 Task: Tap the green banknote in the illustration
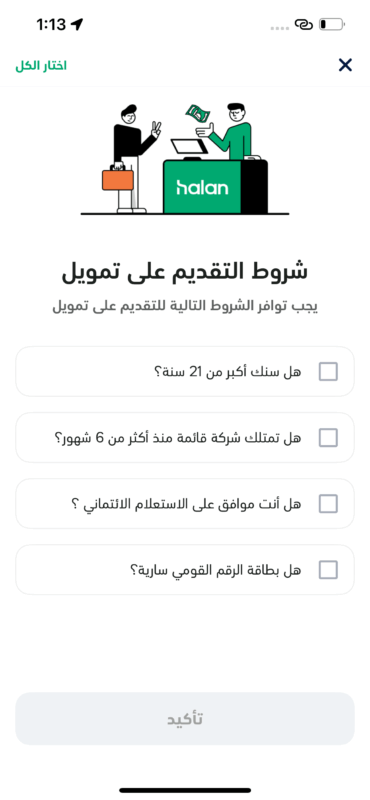click(199, 114)
